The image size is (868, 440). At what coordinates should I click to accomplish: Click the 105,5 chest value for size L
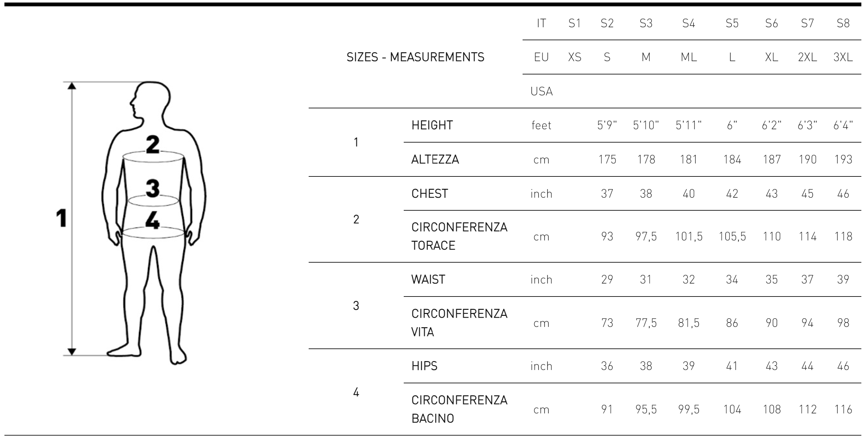click(732, 237)
